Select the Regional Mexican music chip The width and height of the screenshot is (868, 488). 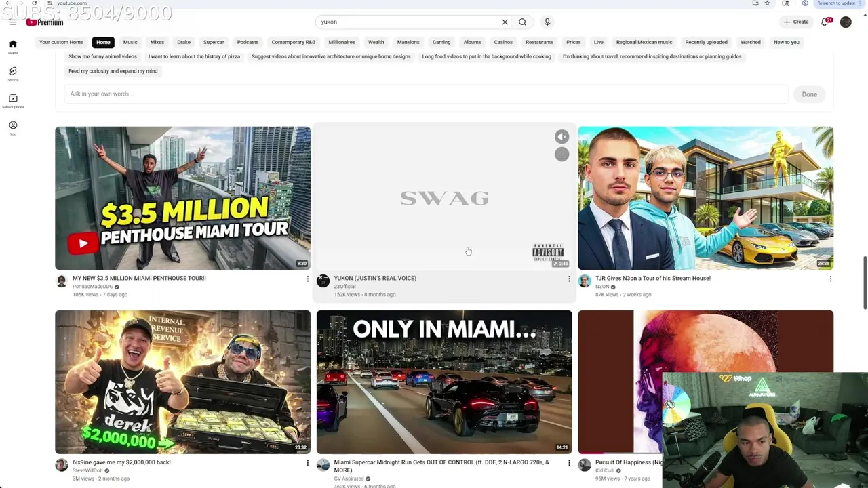coord(644,42)
